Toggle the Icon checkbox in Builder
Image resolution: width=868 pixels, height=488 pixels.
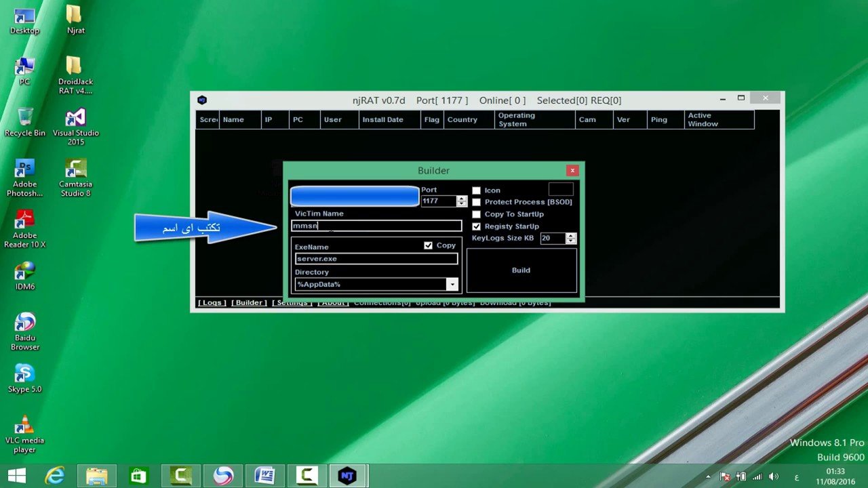[476, 190]
